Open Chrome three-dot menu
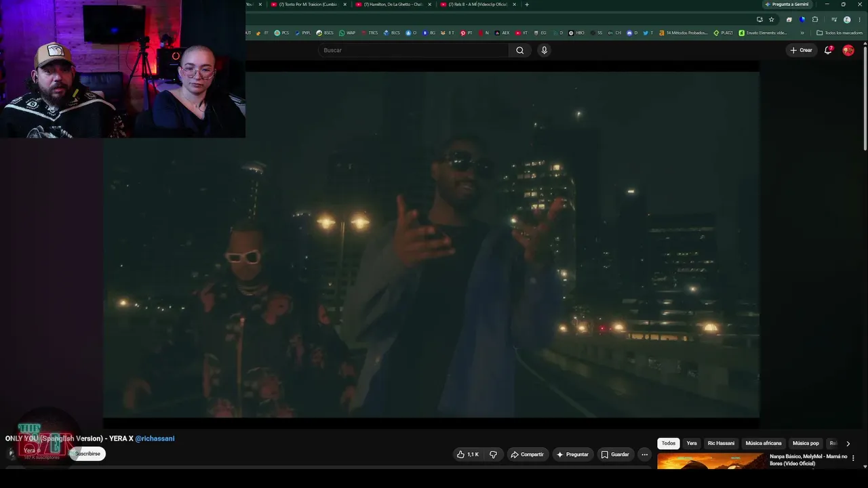 [859, 20]
